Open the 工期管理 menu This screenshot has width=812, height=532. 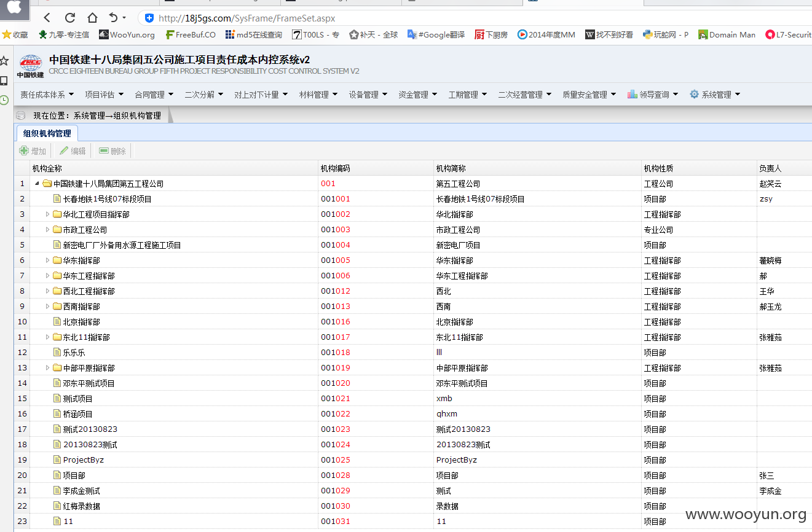(467, 95)
